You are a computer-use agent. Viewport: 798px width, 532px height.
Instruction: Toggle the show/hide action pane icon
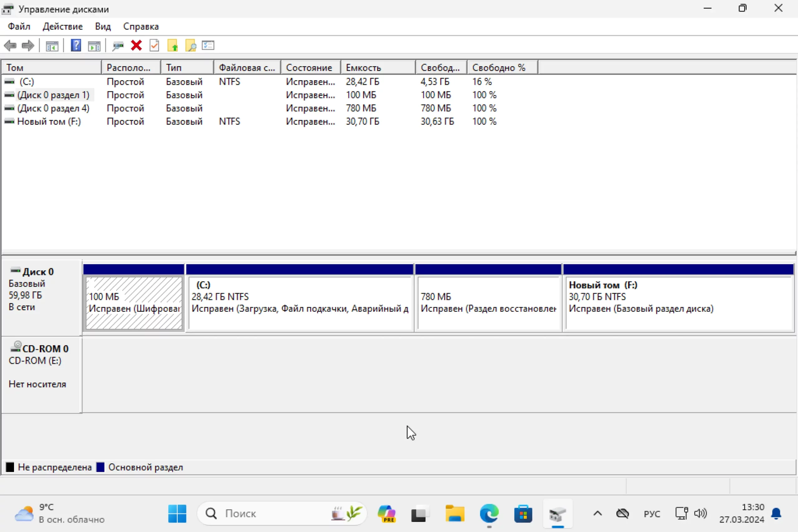[x=94, y=46]
